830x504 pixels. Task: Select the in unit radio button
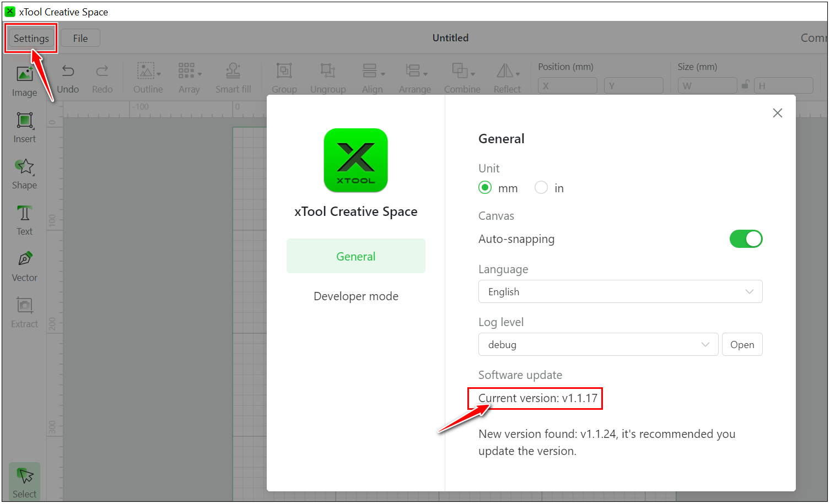[541, 188]
